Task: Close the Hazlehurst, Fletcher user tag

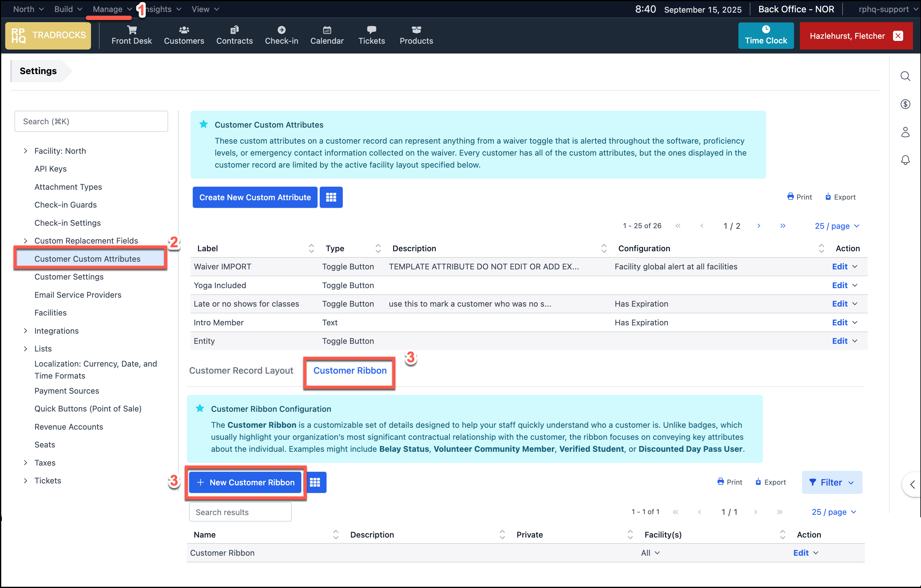Action: click(898, 36)
